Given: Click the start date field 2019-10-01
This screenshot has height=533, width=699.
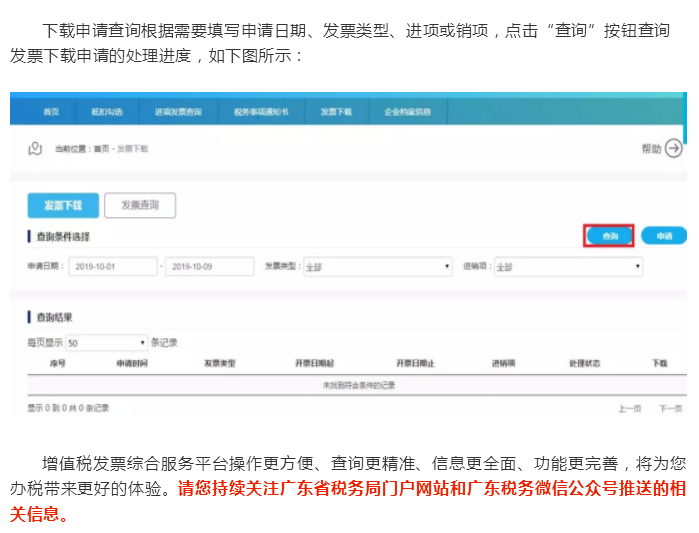Looking at the screenshot, I should click(113, 267).
